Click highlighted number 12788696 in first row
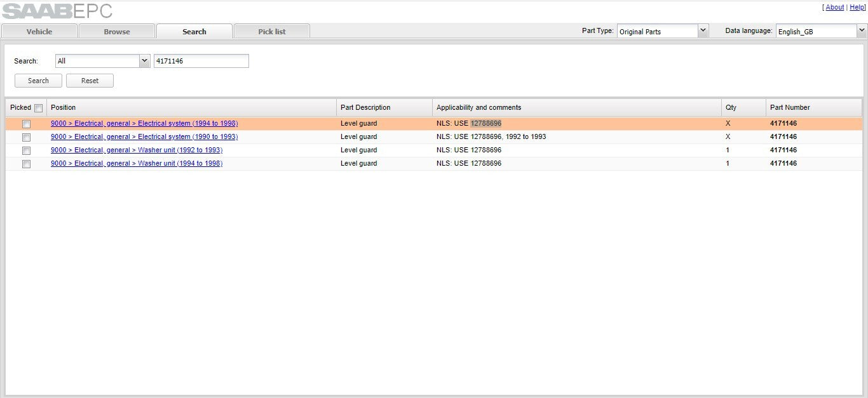868x398 pixels. pyautogui.click(x=486, y=123)
